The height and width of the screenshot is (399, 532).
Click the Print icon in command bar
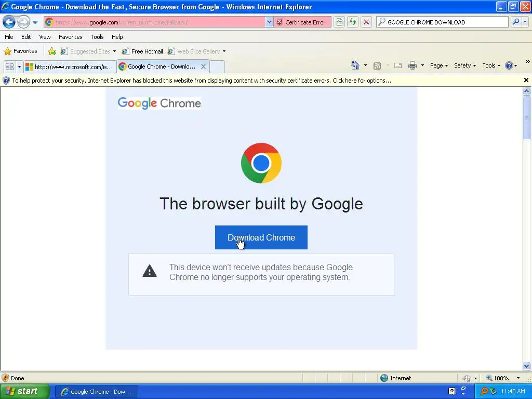point(412,65)
